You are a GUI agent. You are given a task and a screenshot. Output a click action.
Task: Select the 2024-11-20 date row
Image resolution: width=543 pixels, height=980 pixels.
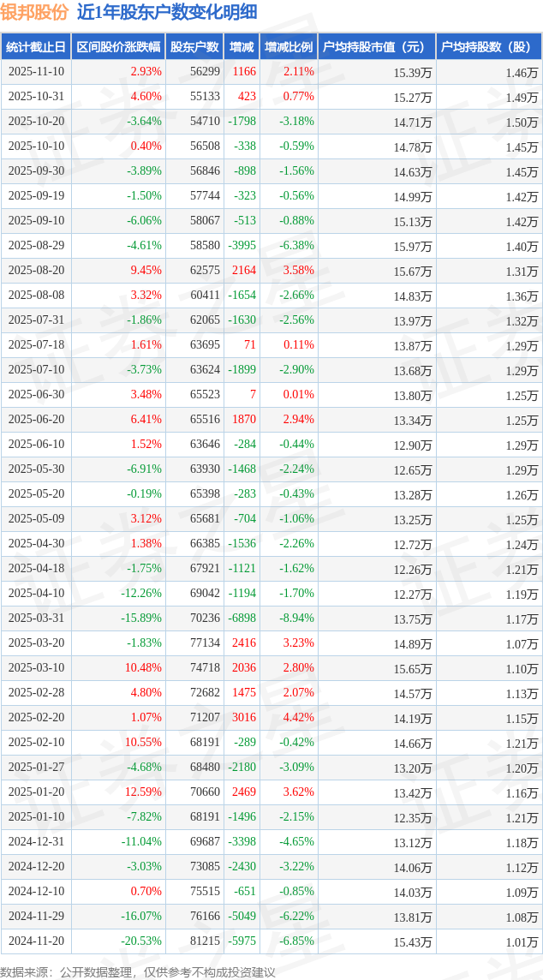[x=36, y=941]
